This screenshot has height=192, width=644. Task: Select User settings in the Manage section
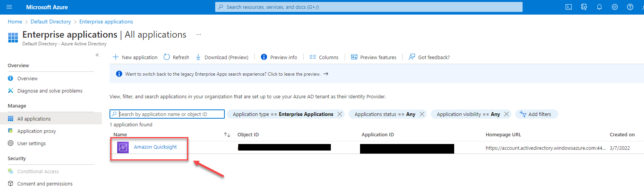click(x=32, y=143)
